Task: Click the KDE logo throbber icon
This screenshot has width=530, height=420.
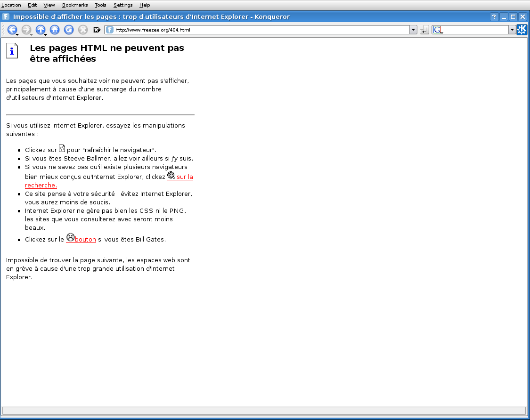Action: tap(522, 30)
